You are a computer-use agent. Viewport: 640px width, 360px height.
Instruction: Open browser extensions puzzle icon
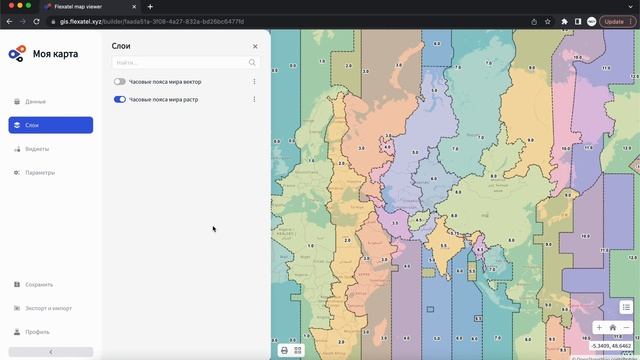564,22
